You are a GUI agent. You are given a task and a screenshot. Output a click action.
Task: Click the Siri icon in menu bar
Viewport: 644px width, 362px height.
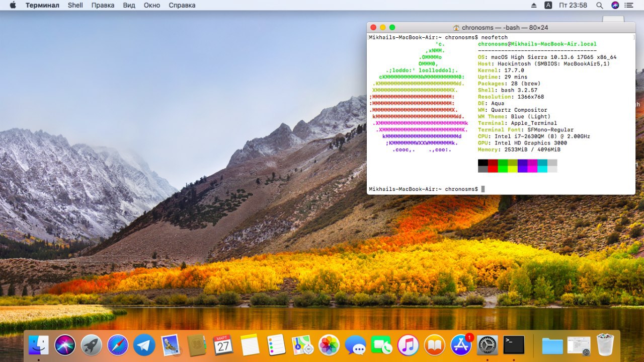[615, 5]
